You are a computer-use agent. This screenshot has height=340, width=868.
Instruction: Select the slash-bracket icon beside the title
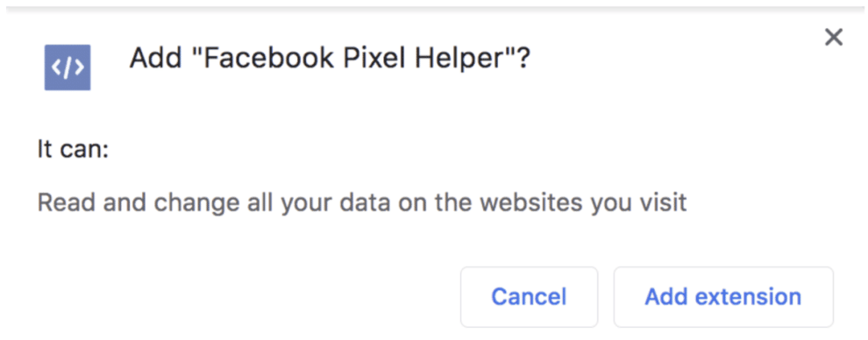pos(68,67)
